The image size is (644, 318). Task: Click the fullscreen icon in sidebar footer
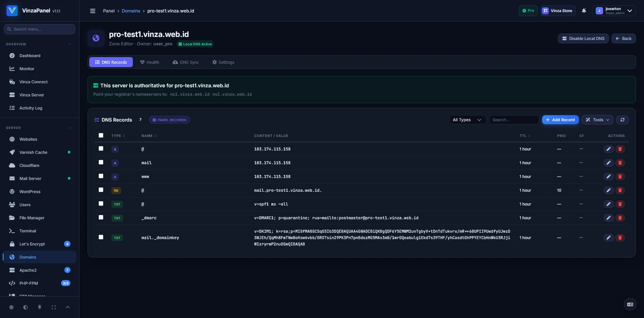click(54, 307)
